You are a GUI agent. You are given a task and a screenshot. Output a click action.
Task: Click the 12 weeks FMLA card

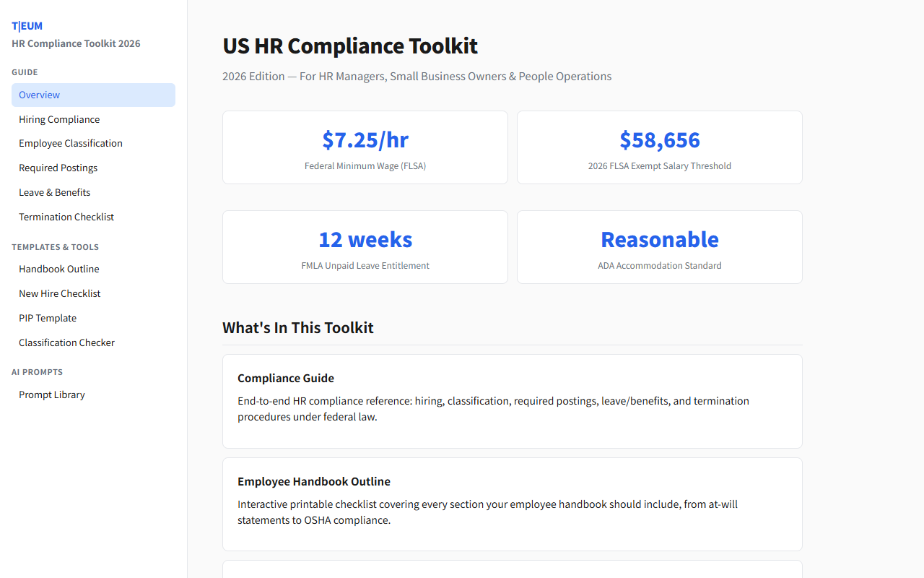365,247
